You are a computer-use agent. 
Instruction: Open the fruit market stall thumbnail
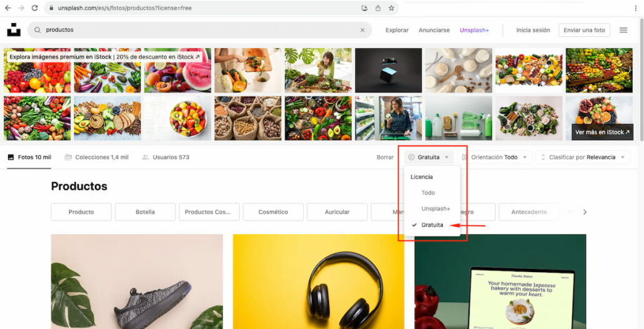(599, 70)
